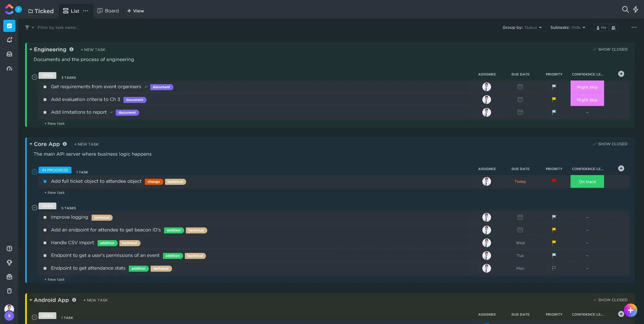Add a column to the Engineering list
The width and height of the screenshot is (644, 324).
pyautogui.click(x=621, y=74)
